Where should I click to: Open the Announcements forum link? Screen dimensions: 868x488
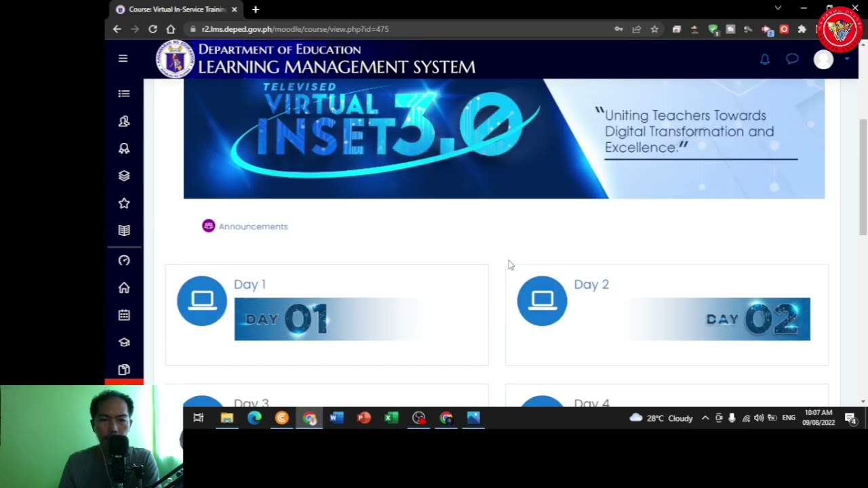click(x=253, y=226)
